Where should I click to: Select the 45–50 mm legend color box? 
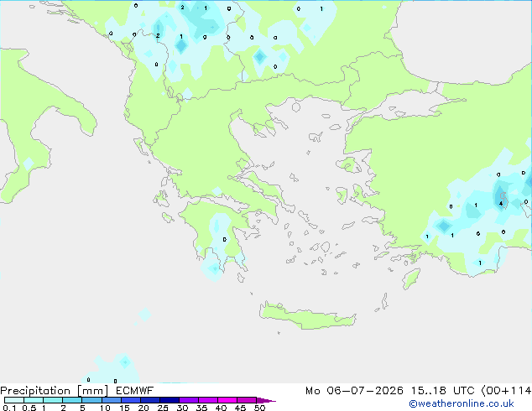[247, 400]
